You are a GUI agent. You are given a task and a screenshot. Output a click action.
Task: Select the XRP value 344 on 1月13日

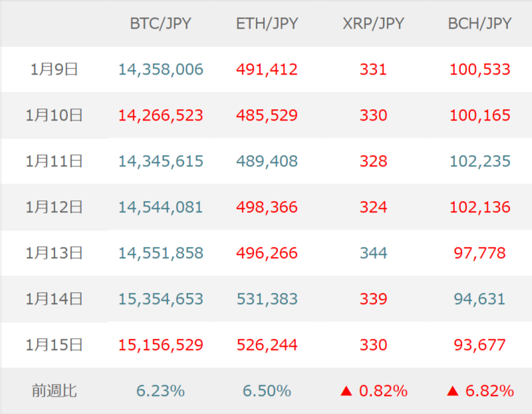pos(373,253)
